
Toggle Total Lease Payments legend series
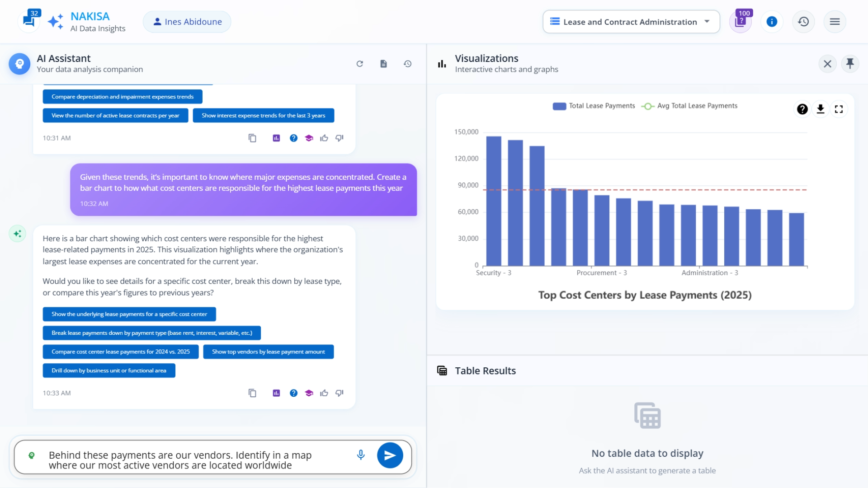click(x=594, y=106)
